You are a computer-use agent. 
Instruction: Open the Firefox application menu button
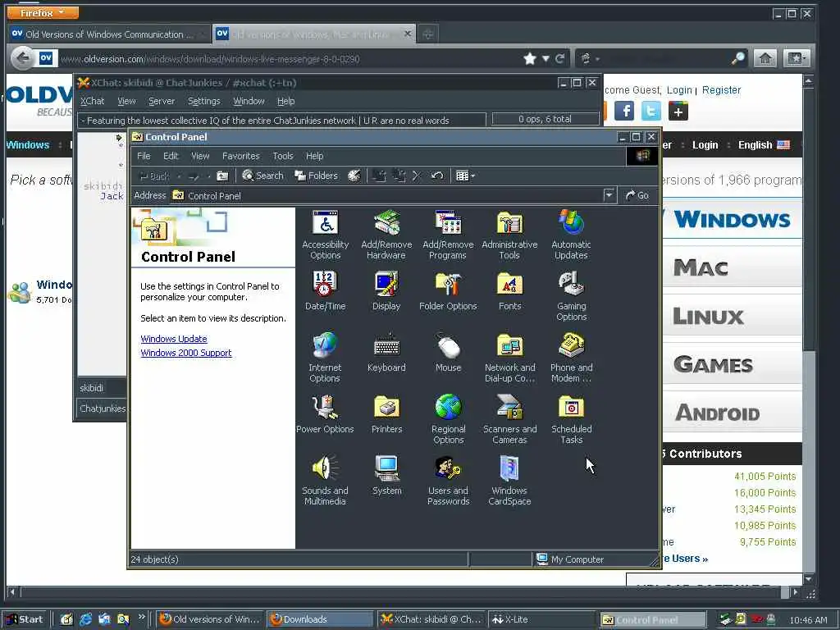click(x=43, y=12)
